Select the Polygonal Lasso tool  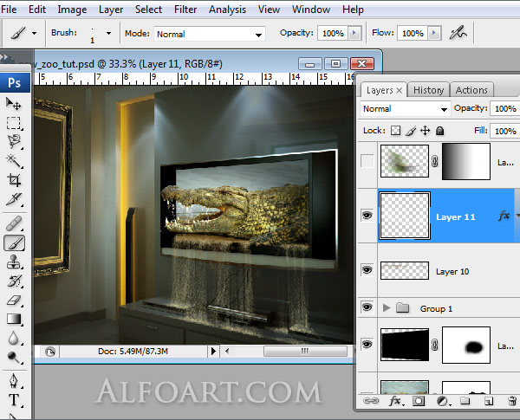tap(14, 141)
